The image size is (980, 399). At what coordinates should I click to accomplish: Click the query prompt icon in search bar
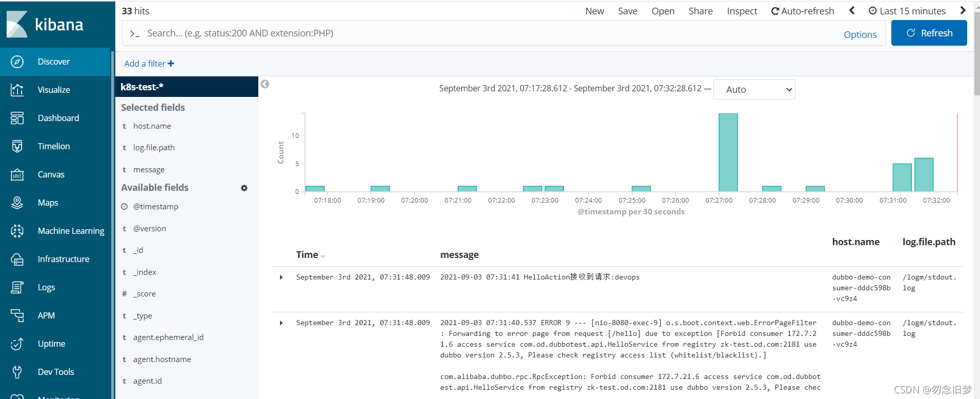(134, 34)
